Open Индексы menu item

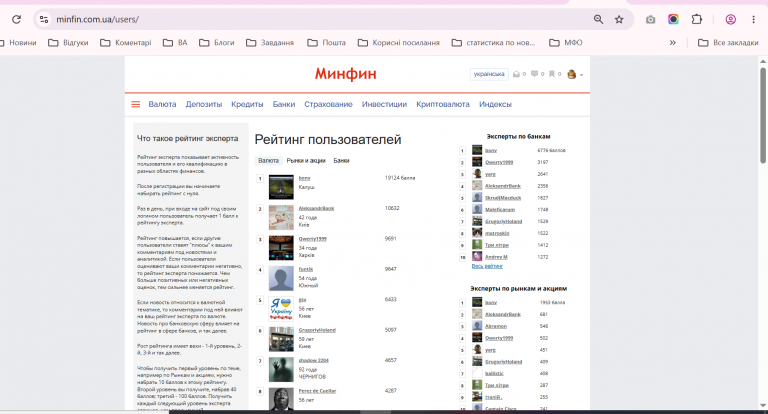(495, 104)
